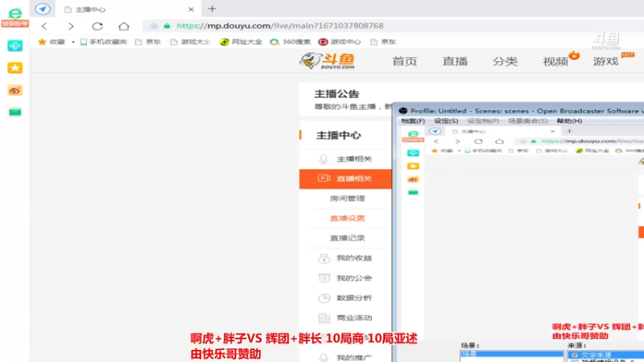Open 直播 in Douyu navigation
The image size is (644, 362).
(x=455, y=61)
